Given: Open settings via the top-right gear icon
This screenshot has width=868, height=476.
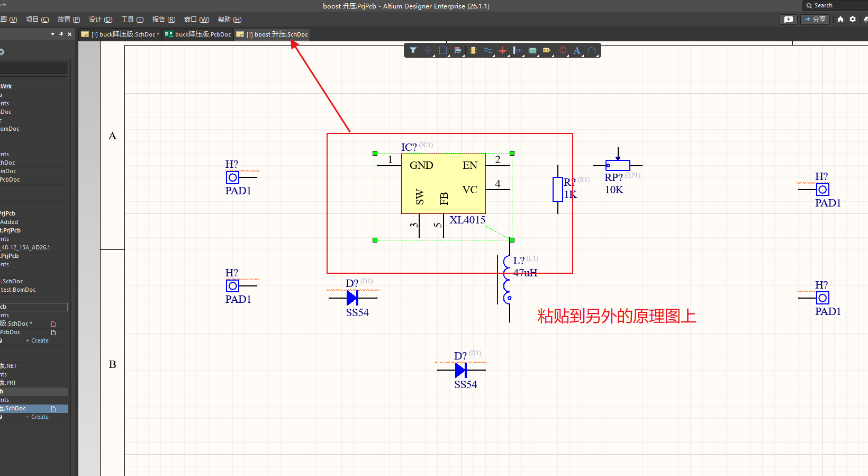Looking at the screenshot, I should [853, 19].
